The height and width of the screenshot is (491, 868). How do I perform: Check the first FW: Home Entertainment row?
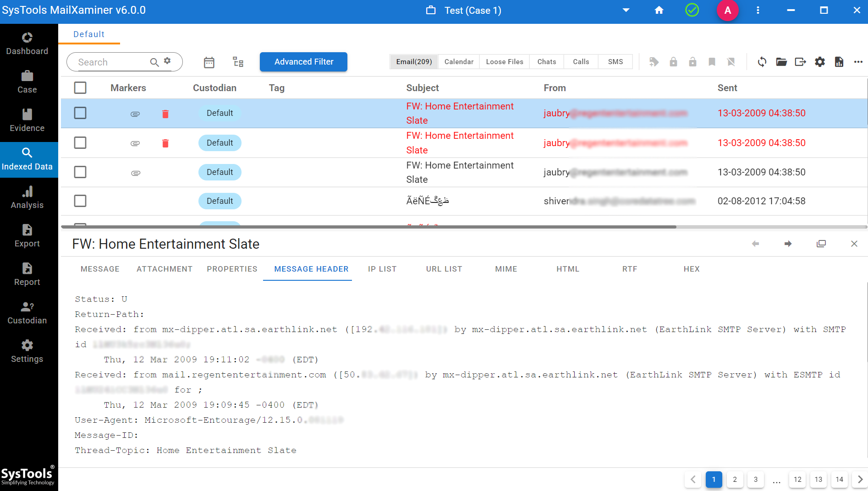[80, 113]
